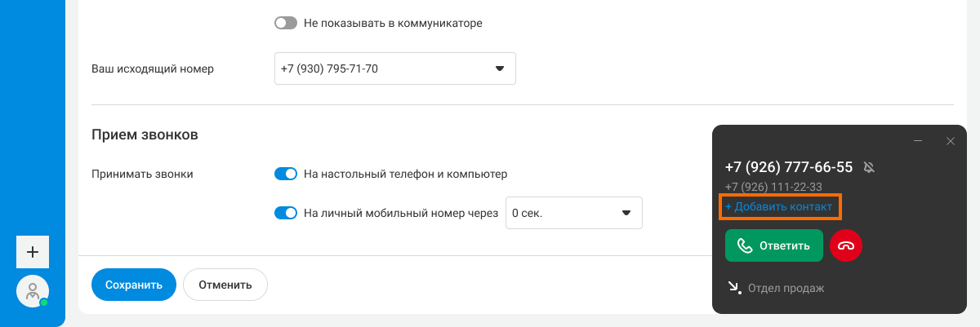Click the Отдел продаж label in the call popup
The image size is (980, 327).
[x=786, y=288]
